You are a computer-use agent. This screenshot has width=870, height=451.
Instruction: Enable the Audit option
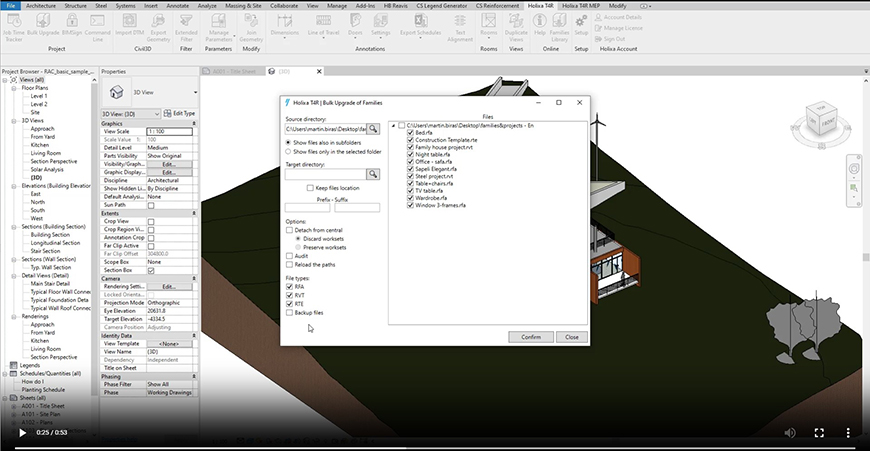(x=289, y=256)
